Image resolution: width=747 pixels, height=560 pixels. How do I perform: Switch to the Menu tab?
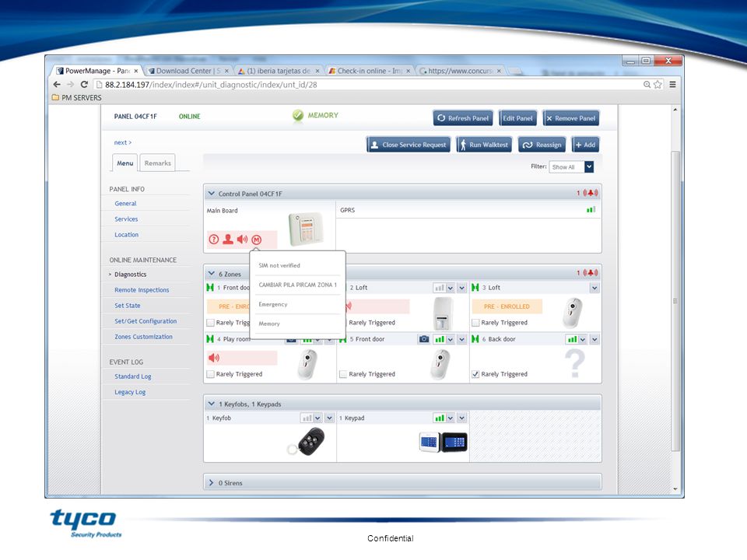(x=125, y=163)
